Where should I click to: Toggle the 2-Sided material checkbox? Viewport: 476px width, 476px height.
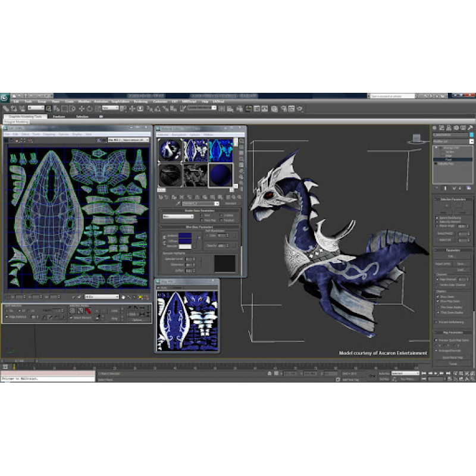click(220, 215)
